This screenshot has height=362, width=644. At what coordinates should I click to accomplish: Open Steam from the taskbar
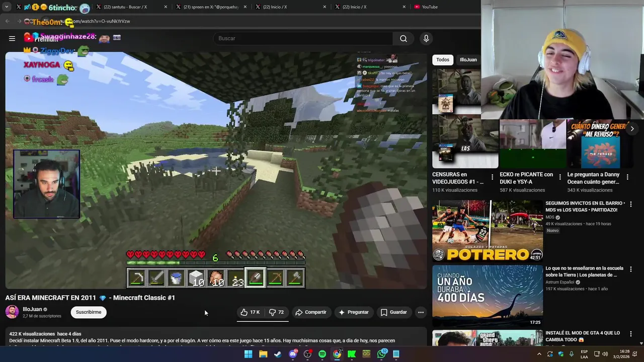click(278, 354)
